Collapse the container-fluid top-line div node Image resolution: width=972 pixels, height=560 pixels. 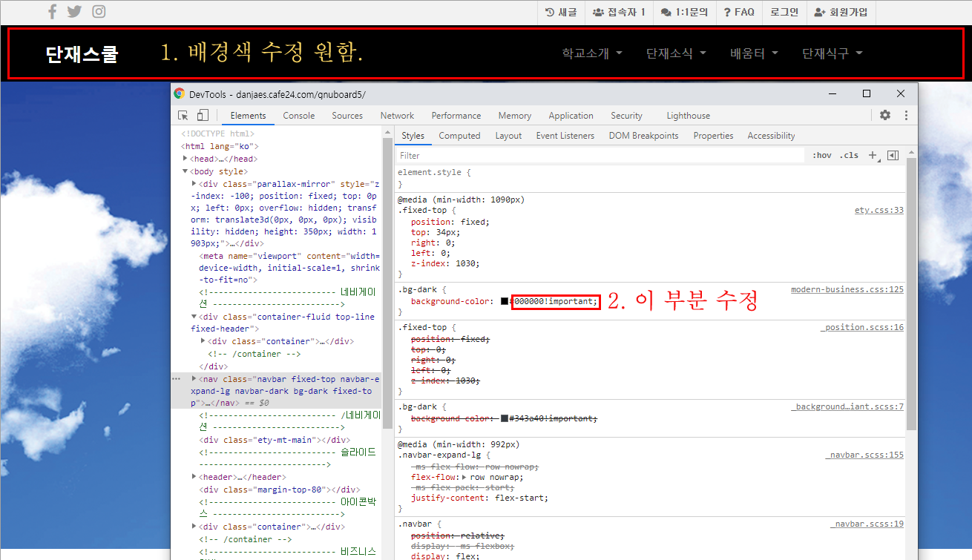194,317
